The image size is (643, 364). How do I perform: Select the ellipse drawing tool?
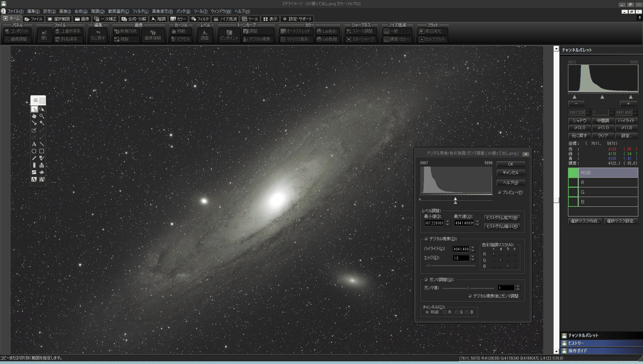click(34, 151)
